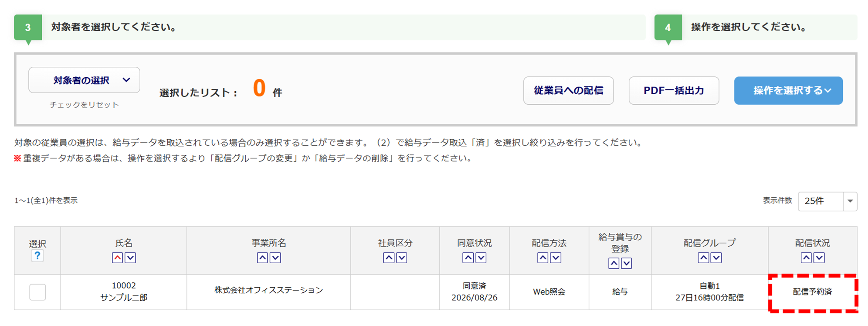This screenshot has height=326, width=868.
Task: Sort 給与賞与の登録 column ascending arrow
Action: click(614, 263)
